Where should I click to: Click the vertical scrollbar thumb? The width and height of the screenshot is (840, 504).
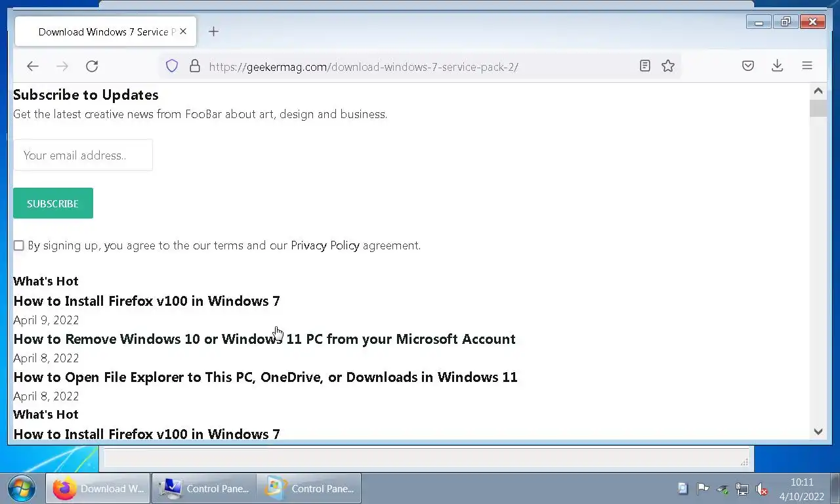818,108
